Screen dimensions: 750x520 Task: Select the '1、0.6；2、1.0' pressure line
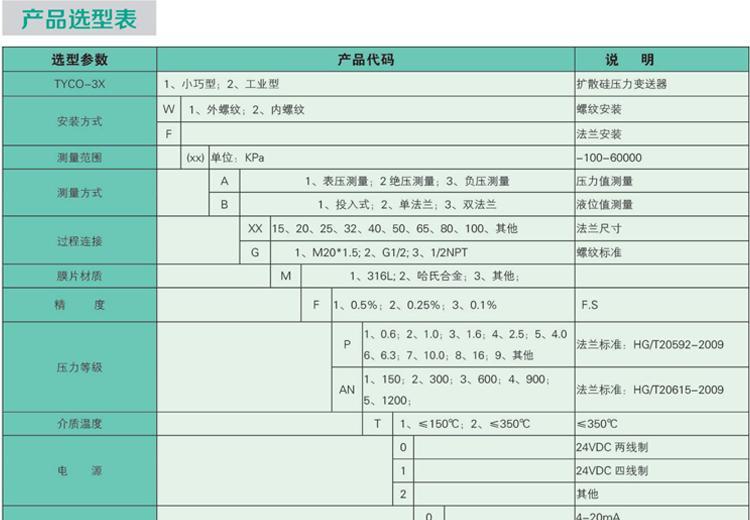465,334
